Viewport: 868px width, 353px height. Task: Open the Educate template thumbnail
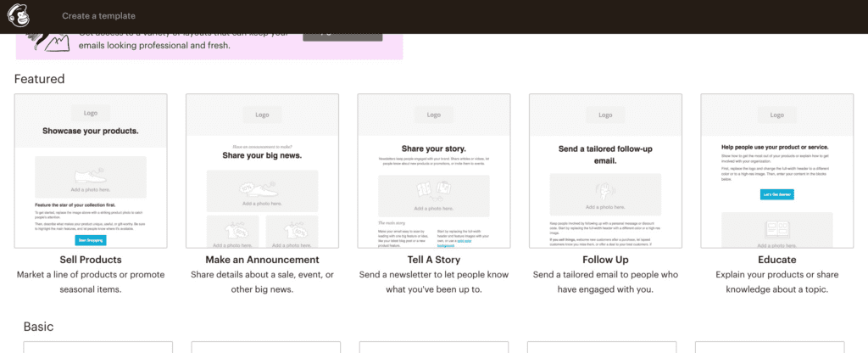pyautogui.click(x=777, y=171)
